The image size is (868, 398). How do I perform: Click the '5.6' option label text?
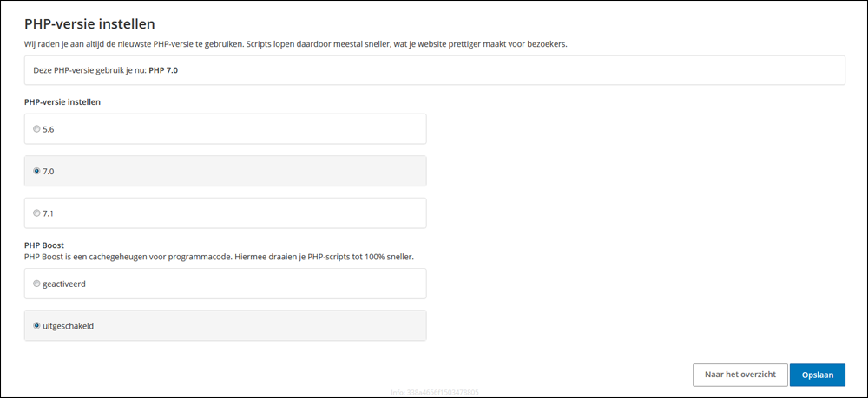(x=49, y=129)
